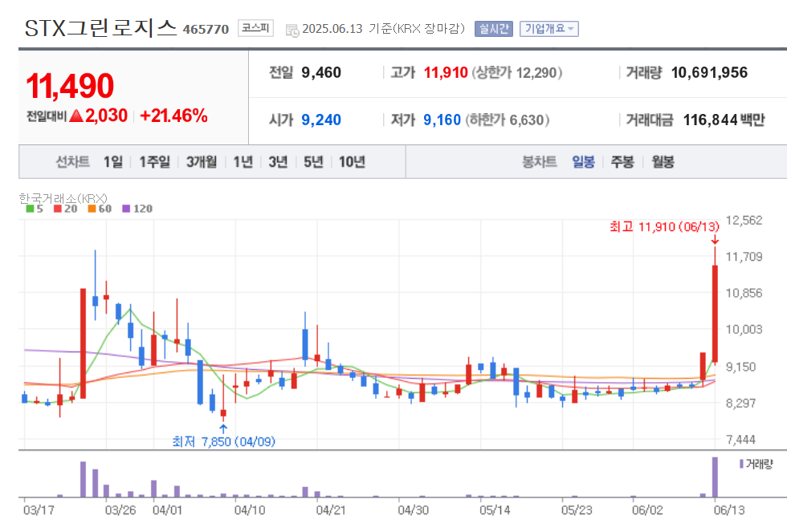Click the 실시간 real-time badge
This screenshot has height=532, width=787.
point(493,29)
